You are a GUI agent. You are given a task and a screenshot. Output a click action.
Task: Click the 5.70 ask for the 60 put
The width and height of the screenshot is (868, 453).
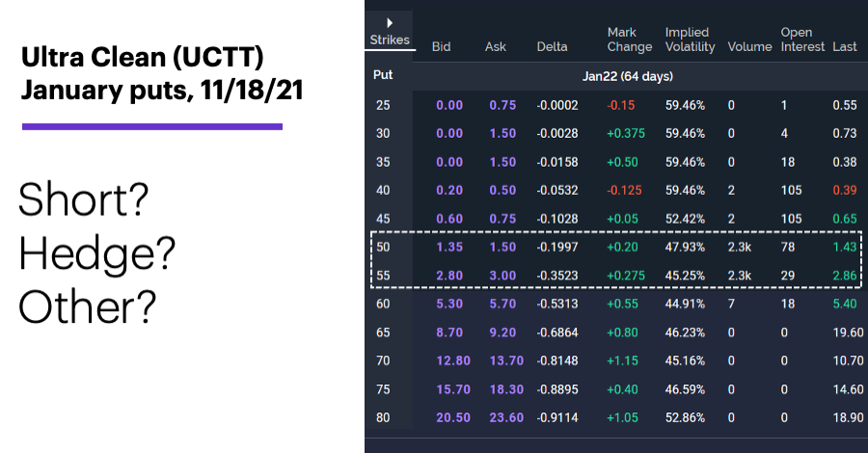click(x=502, y=304)
